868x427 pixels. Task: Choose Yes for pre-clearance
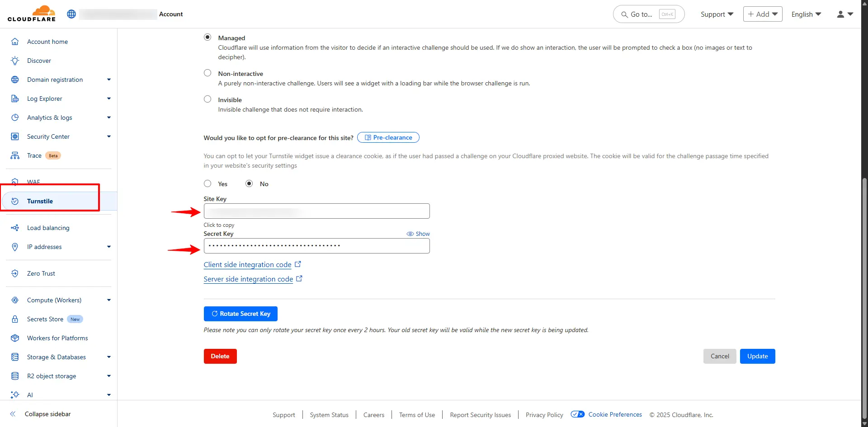pyautogui.click(x=208, y=183)
